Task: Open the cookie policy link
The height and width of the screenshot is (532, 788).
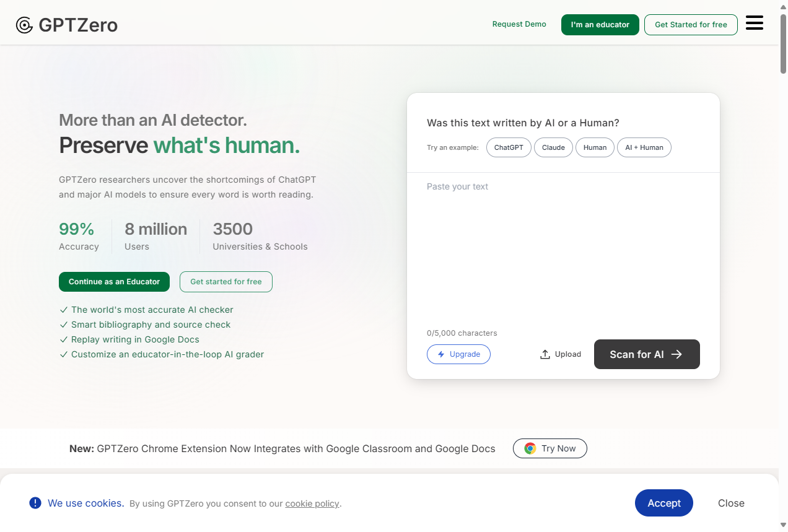Action: tap(312, 504)
